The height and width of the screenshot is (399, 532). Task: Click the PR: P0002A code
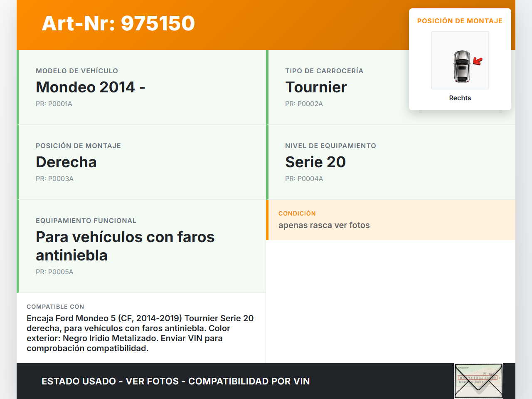(x=304, y=104)
